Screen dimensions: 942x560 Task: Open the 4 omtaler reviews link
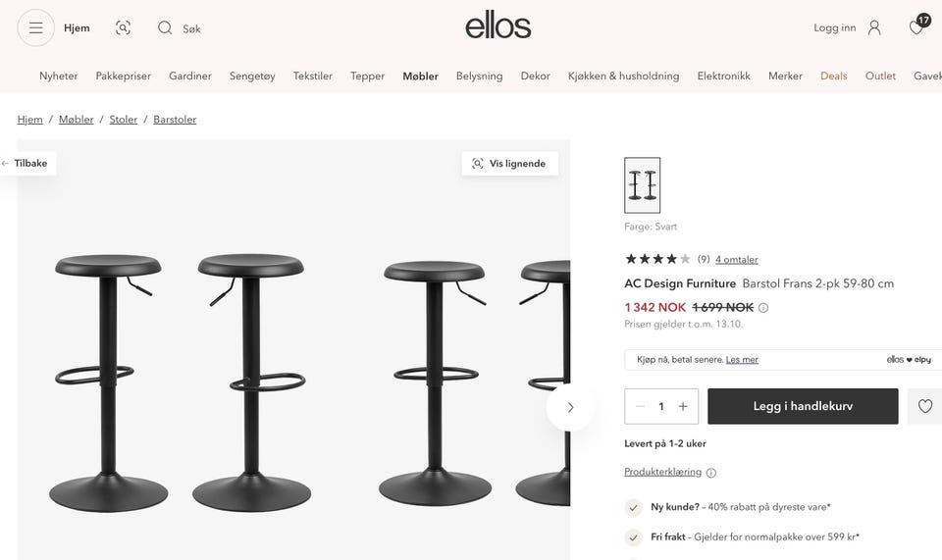point(737,259)
